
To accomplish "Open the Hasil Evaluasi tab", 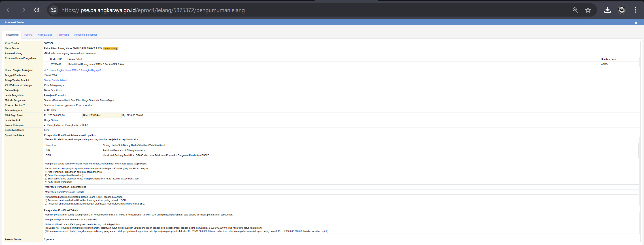I will click(x=45, y=35).
